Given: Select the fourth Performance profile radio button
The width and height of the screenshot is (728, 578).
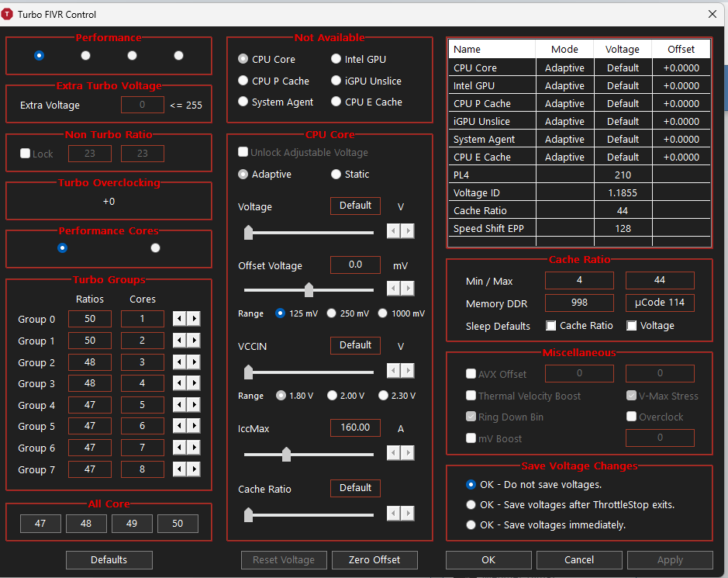Looking at the screenshot, I should tap(179, 55).
